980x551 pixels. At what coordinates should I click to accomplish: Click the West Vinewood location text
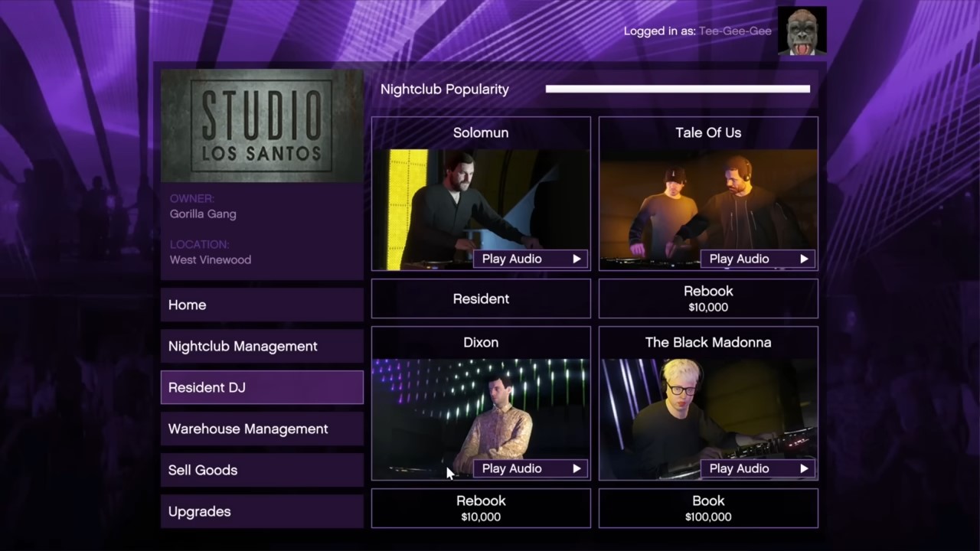(211, 259)
